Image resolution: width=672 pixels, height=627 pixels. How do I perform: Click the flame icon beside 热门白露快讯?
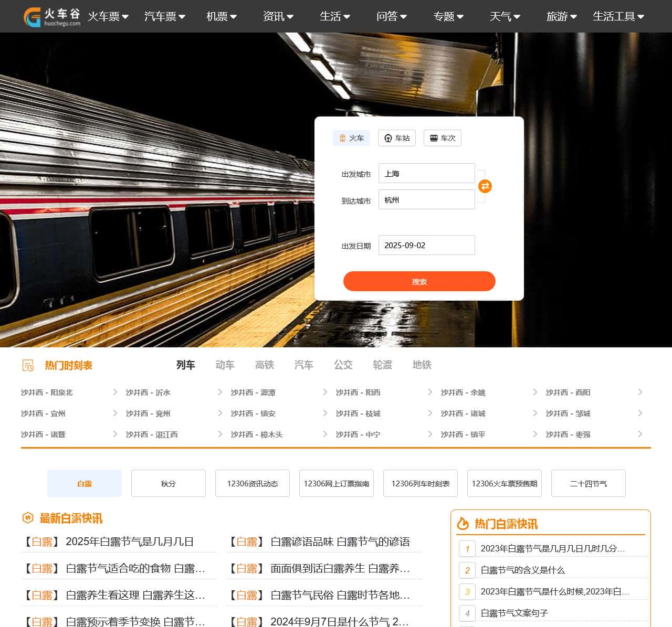(x=463, y=524)
